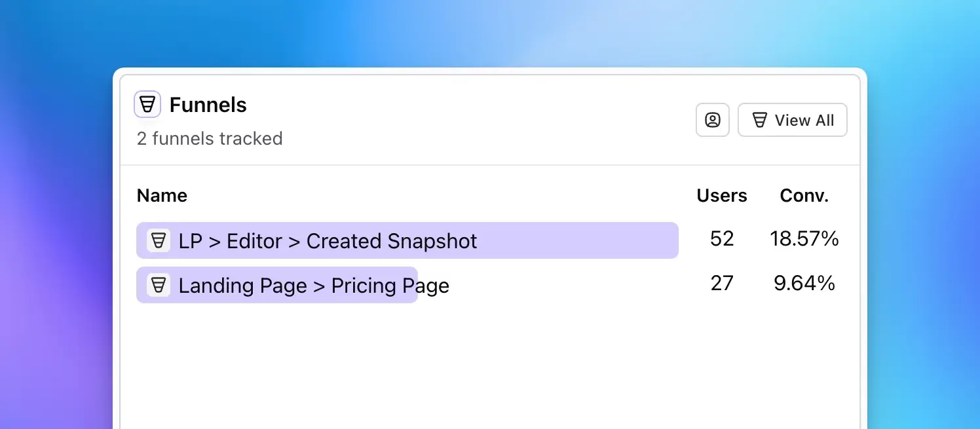Click the 9.64% conversion value
The image size is (980, 429).
pos(804,283)
